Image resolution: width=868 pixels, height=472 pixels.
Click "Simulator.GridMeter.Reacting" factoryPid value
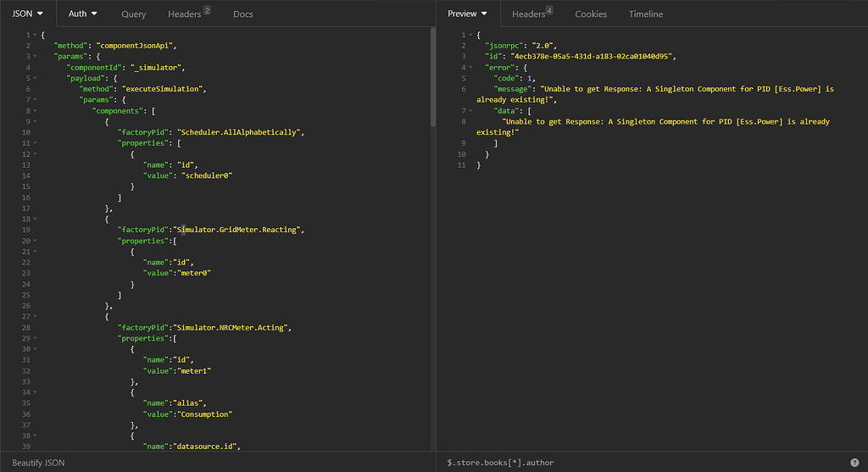pos(238,230)
